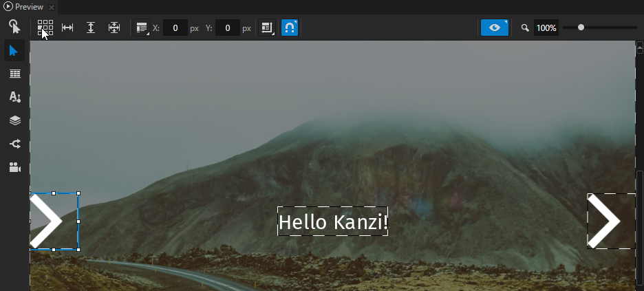Click the X position input field
Image resolution: width=644 pixels, height=291 pixels.
click(176, 28)
